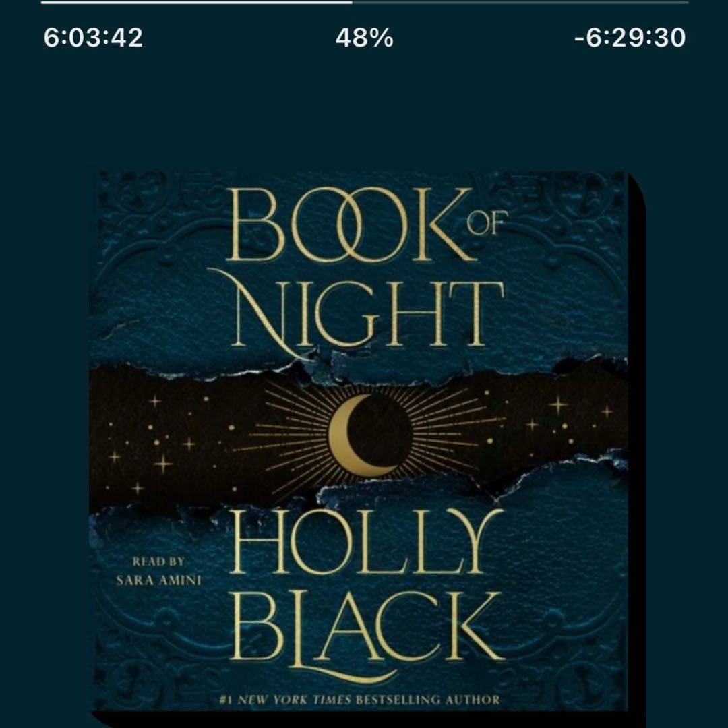Tap the remaining time -6:29:30
The width and height of the screenshot is (728, 728).
(x=630, y=38)
